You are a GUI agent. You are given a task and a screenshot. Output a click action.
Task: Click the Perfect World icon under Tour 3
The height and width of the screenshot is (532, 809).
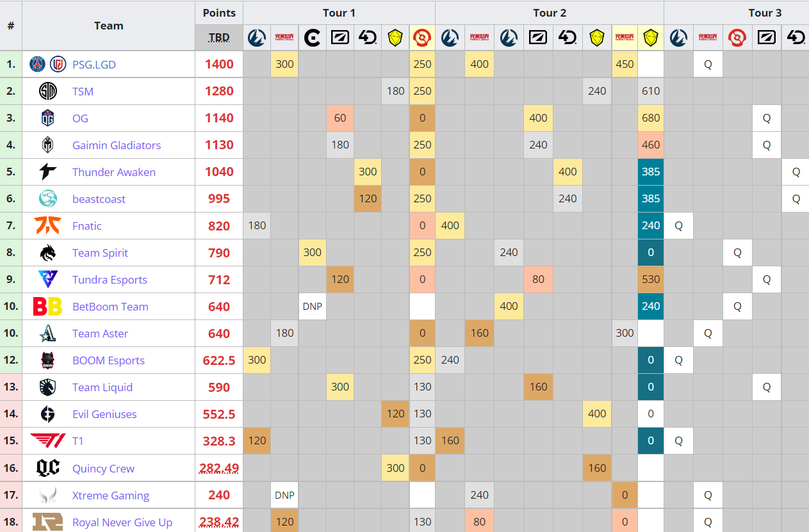click(x=708, y=38)
